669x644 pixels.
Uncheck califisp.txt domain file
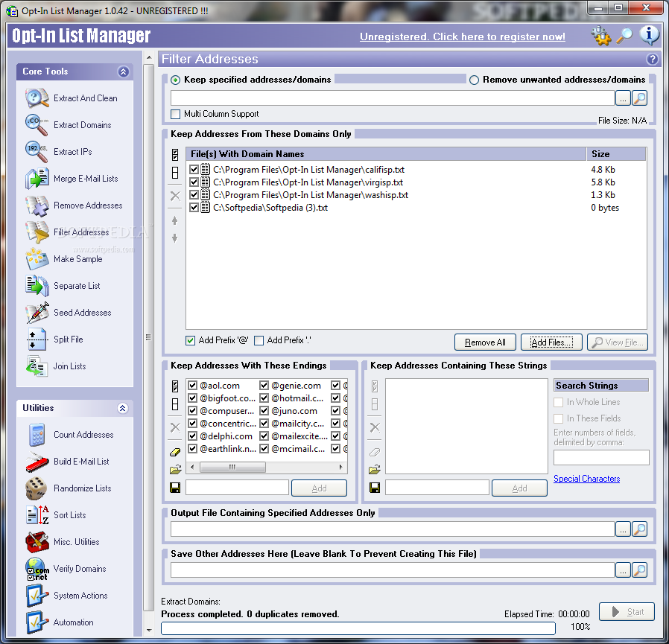(194, 170)
